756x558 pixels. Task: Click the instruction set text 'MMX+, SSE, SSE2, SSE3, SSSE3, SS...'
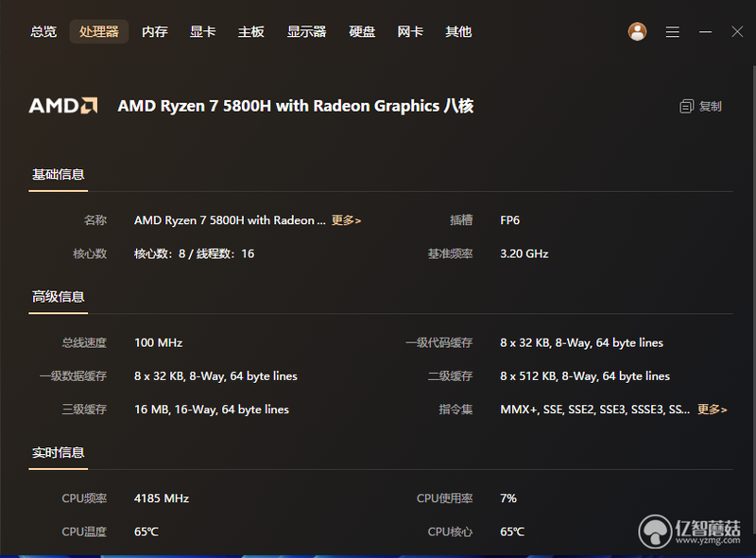point(595,410)
